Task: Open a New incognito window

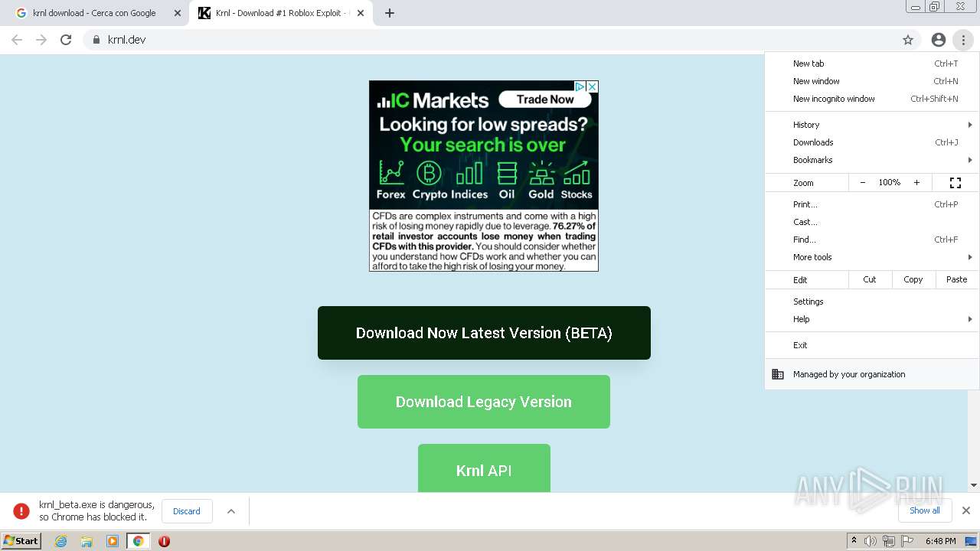Action: (x=872, y=99)
